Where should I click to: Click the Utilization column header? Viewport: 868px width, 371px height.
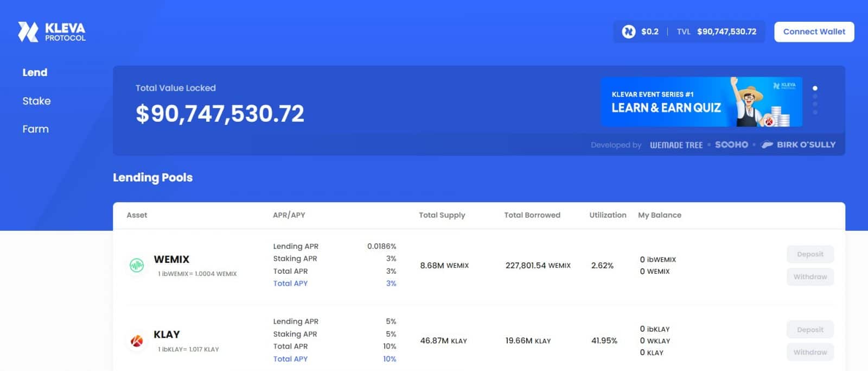[608, 215]
